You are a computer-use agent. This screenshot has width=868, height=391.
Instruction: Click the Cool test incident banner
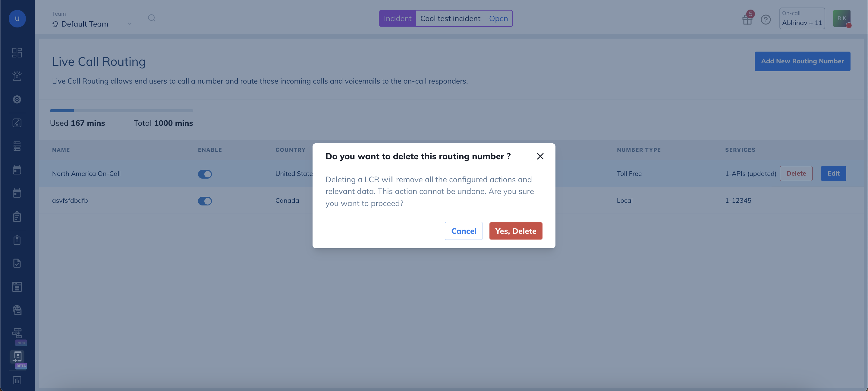[x=450, y=19]
